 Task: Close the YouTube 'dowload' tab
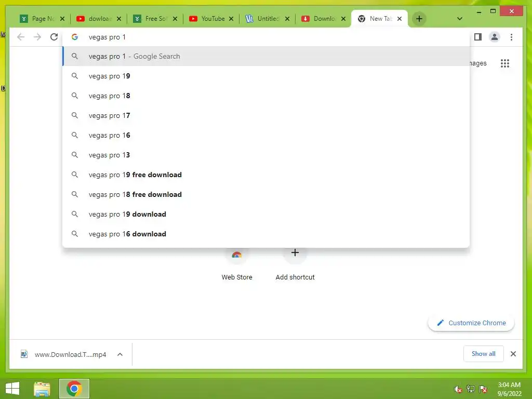tap(119, 19)
